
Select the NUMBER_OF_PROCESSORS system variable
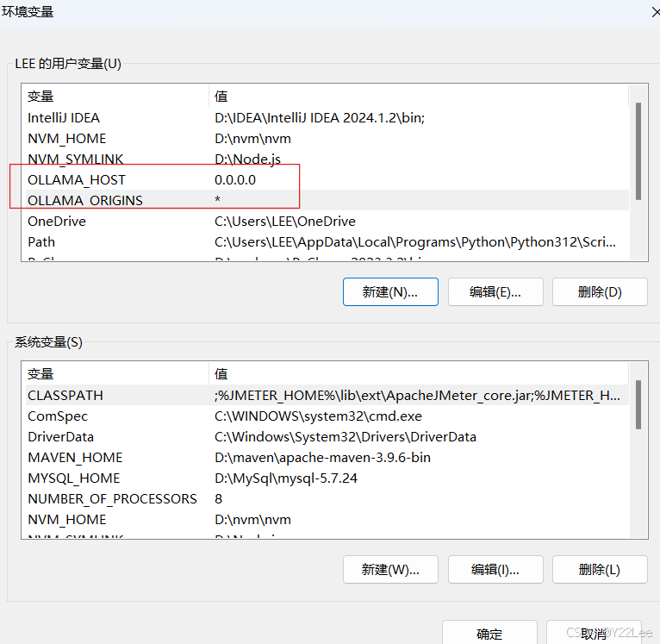click(x=112, y=499)
